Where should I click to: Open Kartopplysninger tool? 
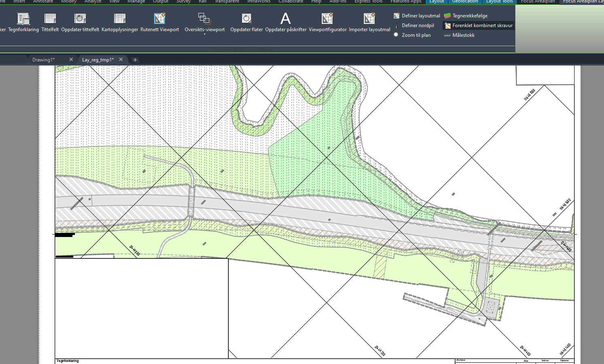click(x=119, y=19)
